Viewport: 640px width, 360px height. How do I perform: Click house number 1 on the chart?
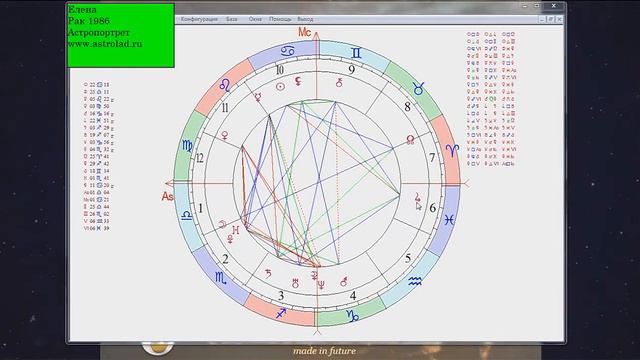tap(200, 208)
